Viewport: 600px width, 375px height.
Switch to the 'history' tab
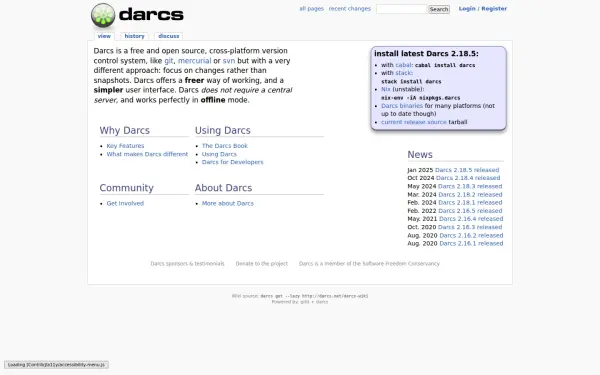tap(134, 36)
